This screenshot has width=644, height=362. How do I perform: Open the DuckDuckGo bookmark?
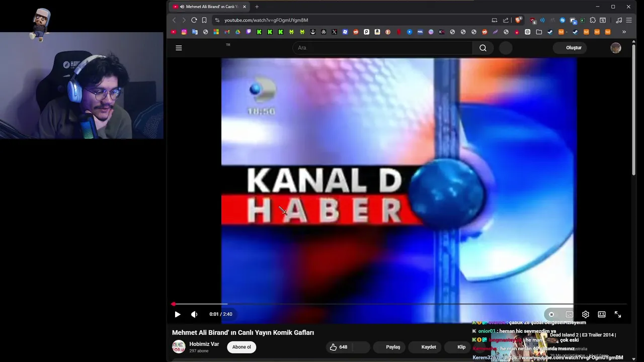(388, 32)
